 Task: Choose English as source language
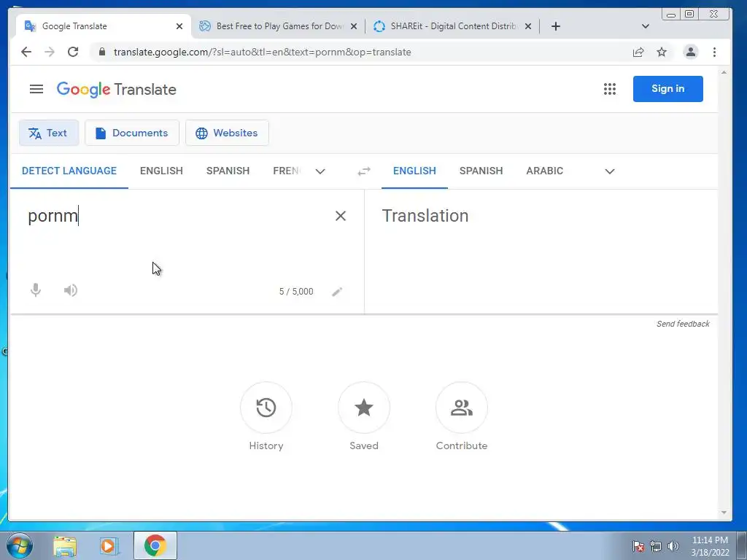tap(161, 171)
